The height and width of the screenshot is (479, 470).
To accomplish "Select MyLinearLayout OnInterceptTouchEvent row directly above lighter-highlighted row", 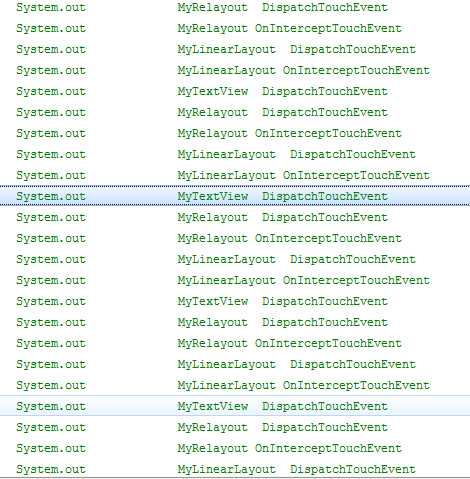I will [235, 385].
